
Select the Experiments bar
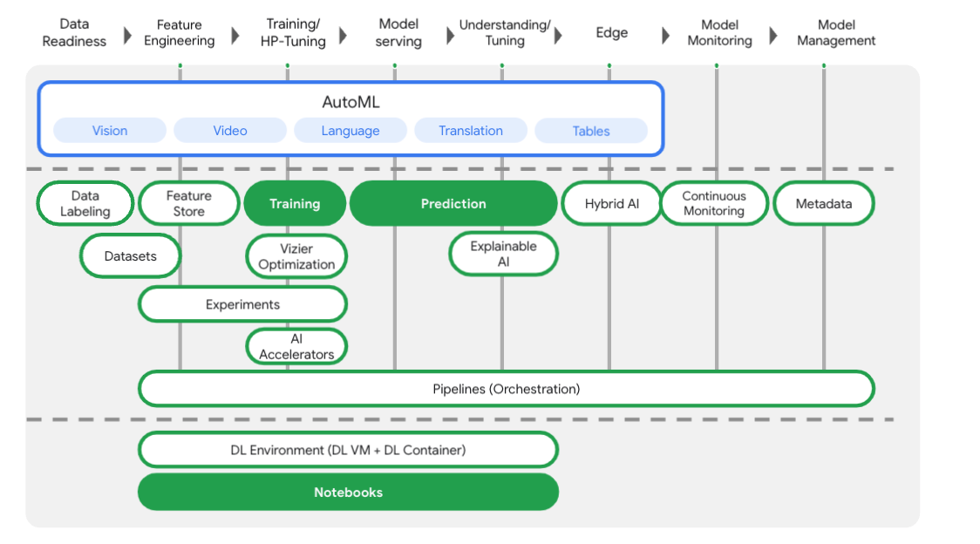(242, 304)
